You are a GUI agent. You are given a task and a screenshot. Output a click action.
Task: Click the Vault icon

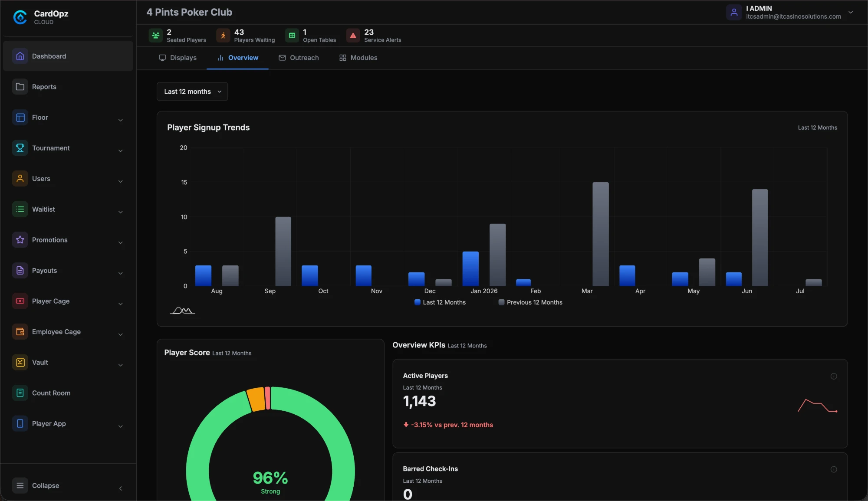[x=20, y=362]
